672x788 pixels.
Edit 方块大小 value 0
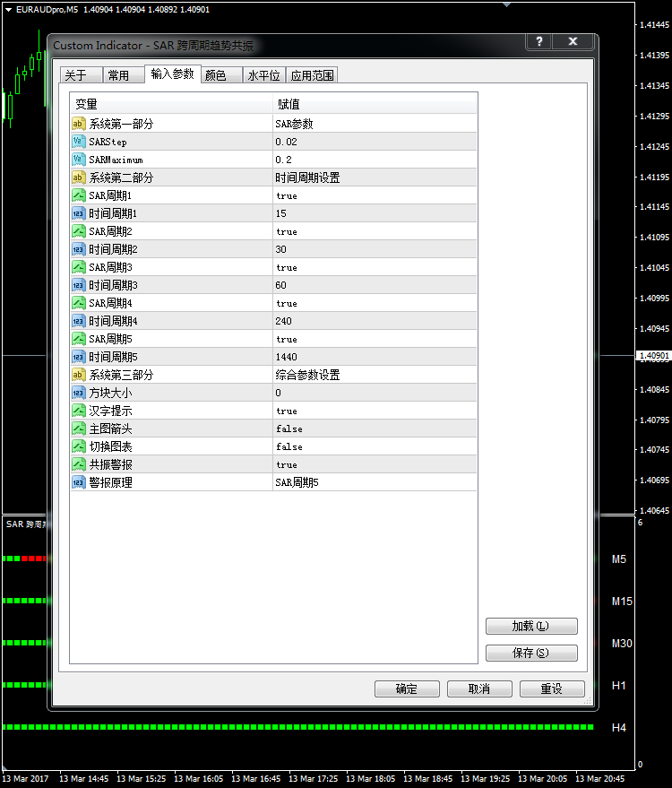click(x=375, y=393)
